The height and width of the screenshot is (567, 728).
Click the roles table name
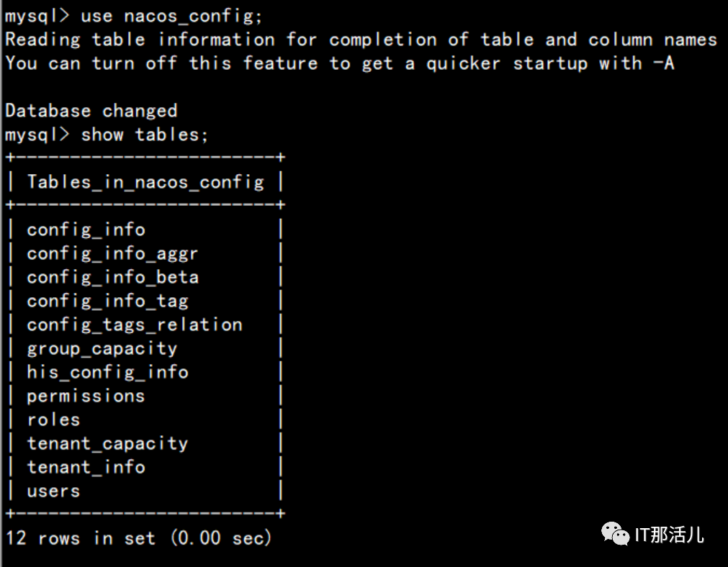(x=53, y=420)
